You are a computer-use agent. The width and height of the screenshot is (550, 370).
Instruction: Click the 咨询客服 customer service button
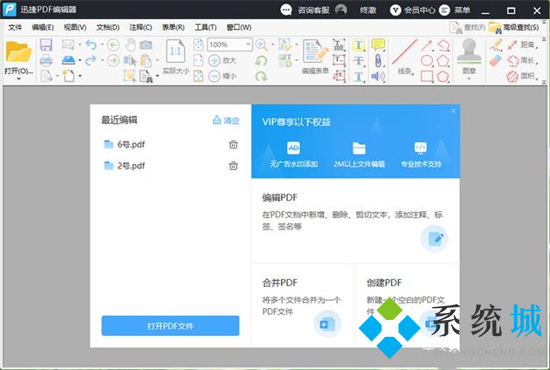tap(305, 10)
